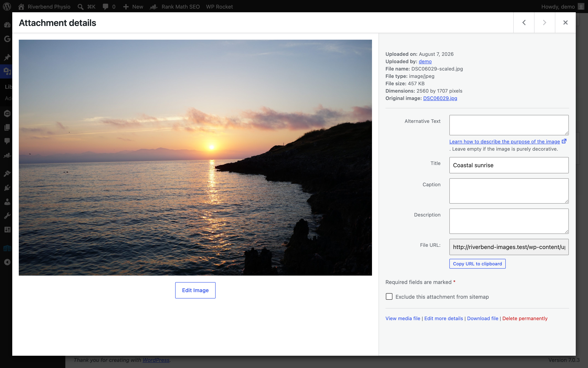The image size is (588, 368).
Task: Open the ⌘K search in admin bar
Action: pos(87,7)
